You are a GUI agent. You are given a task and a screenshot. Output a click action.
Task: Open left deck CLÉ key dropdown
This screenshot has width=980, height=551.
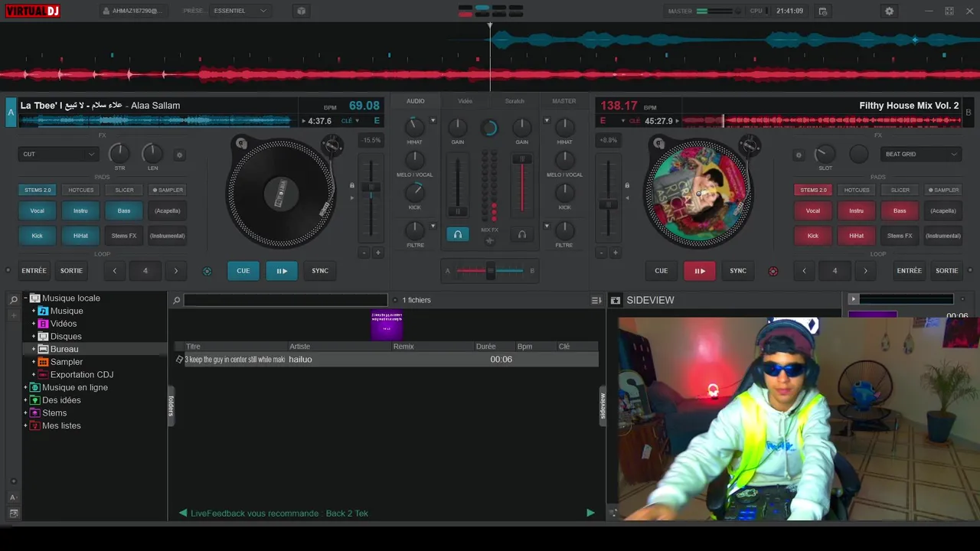(350, 121)
